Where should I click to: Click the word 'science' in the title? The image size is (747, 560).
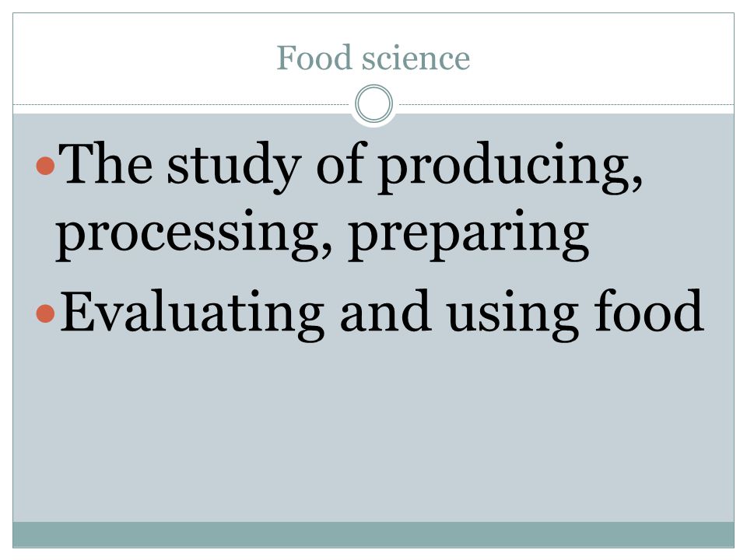[416, 59]
